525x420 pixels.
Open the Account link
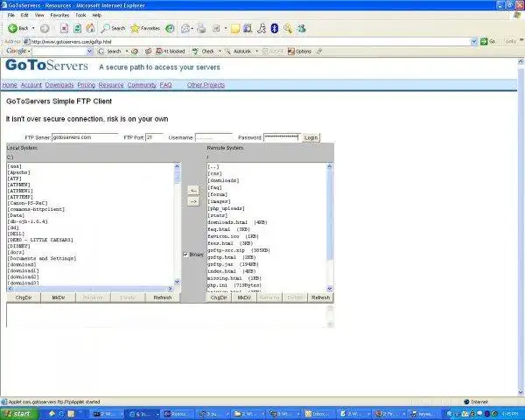[x=31, y=85]
